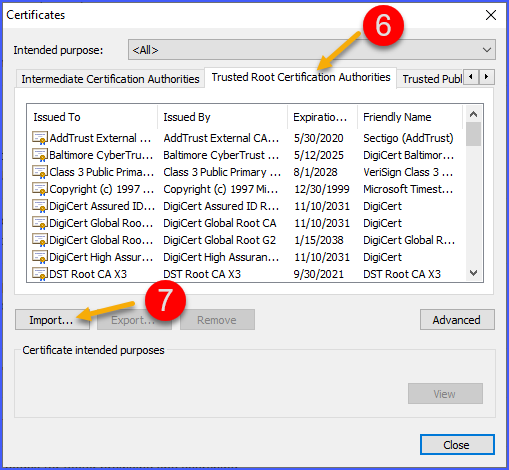The image size is (509, 470).
Task: Click the DigiCert High Assurance certificate icon
Action: pyautogui.click(x=40, y=257)
